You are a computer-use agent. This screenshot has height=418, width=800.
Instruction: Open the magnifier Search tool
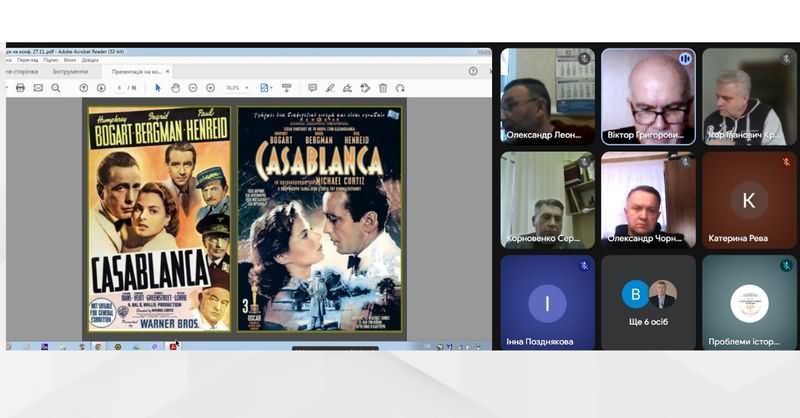pyautogui.click(x=56, y=88)
